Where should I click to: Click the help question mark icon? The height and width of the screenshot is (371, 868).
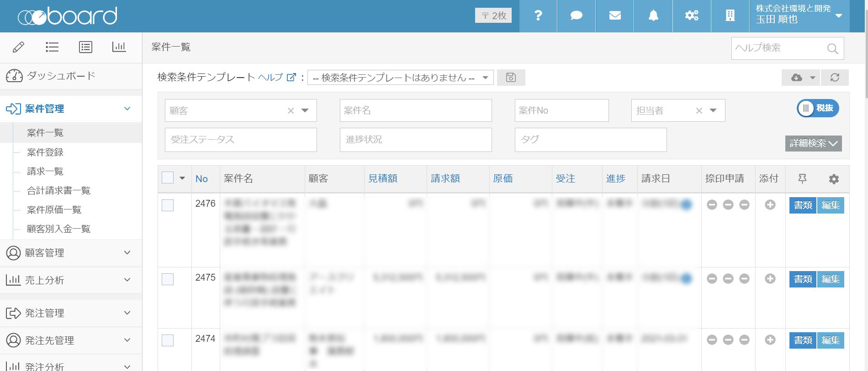tap(538, 16)
